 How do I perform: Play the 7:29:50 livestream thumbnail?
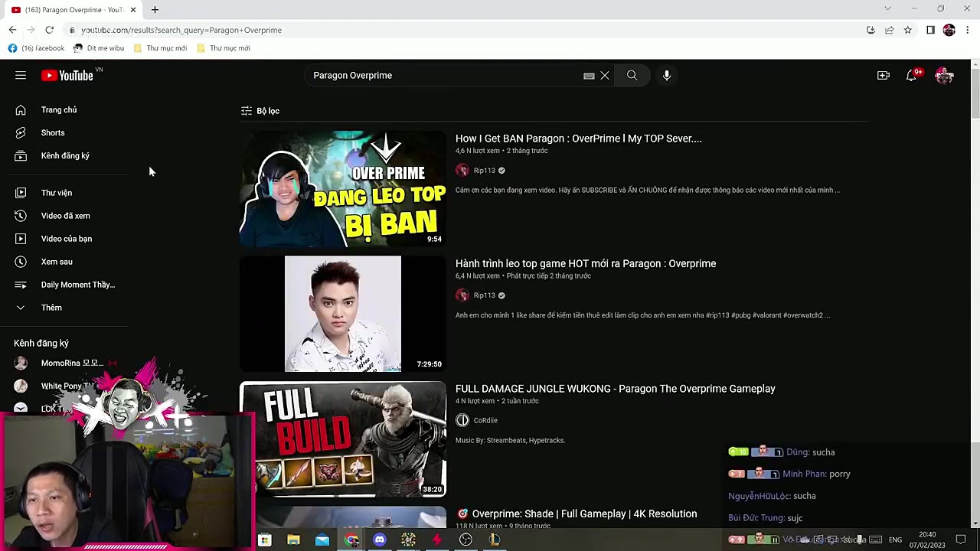(x=342, y=314)
